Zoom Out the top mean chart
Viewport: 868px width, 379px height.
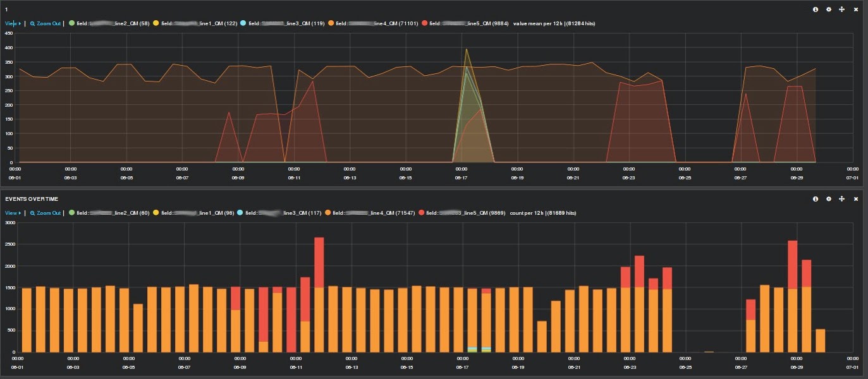pyautogui.click(x=46, y=23)
